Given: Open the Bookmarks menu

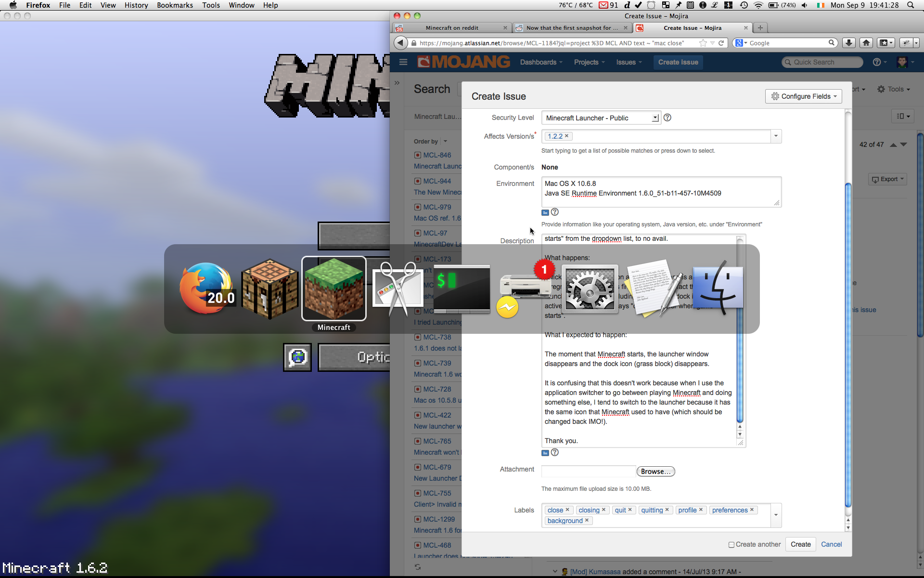Looking at the screenshot, I should click(175, 5).
